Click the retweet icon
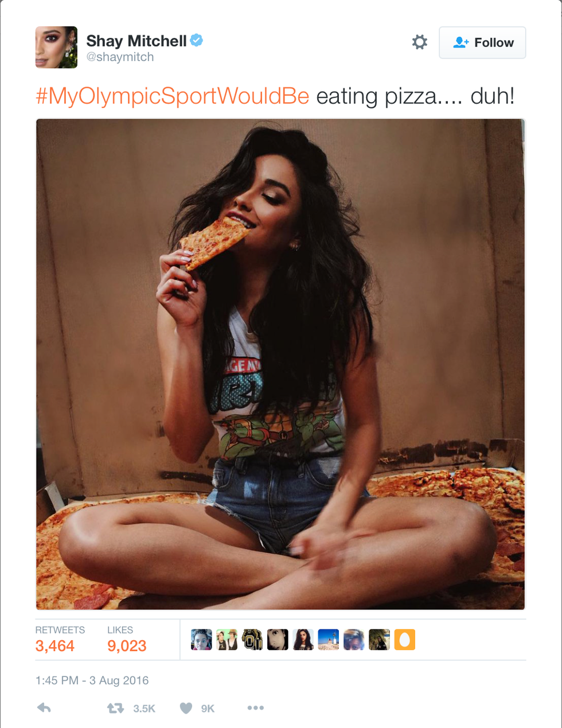 click(116, 708)
